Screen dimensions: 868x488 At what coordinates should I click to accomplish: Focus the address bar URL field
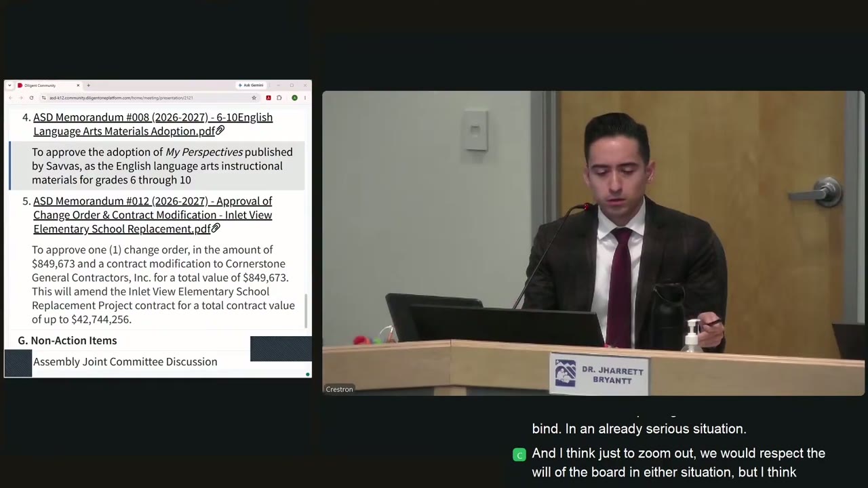tap(149, 98)
